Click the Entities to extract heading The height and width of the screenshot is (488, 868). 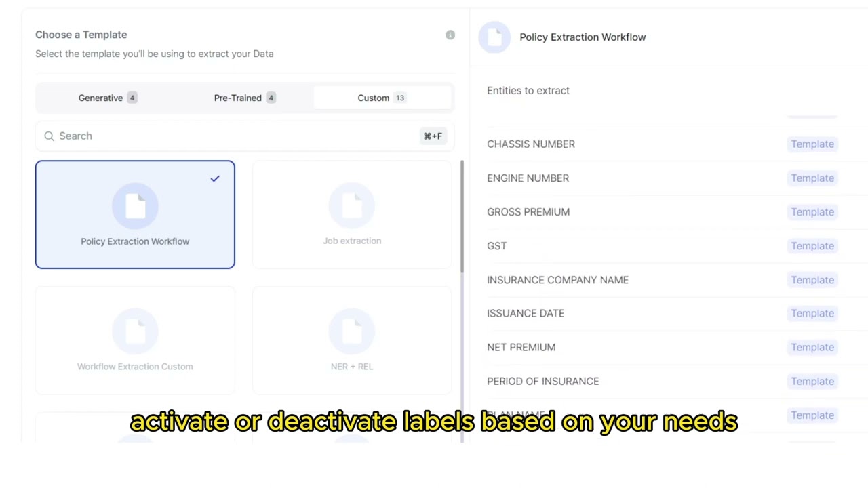click(x=528, y=90)
